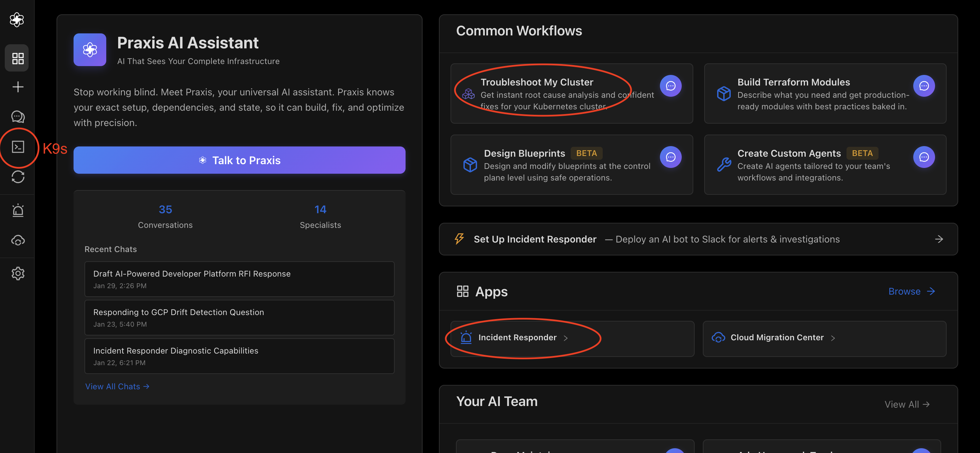The width and height of the screenshot is (980, 453).
Task: Open the Browse apps link
Action: [x=912, y=292]
